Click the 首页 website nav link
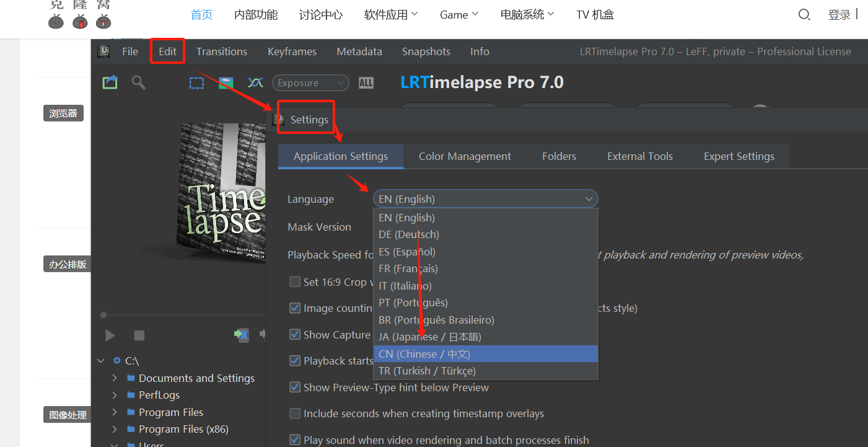This screenshot has height=447, width=868. [201, 14]
